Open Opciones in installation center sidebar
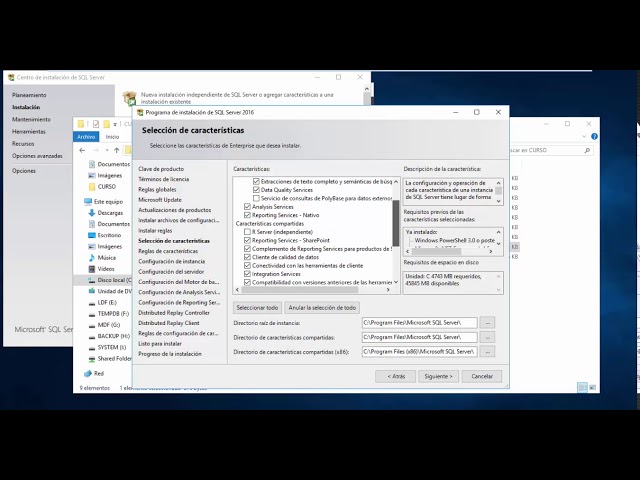The width and height of the screenshot is (640, 480). tap(24, 171)
